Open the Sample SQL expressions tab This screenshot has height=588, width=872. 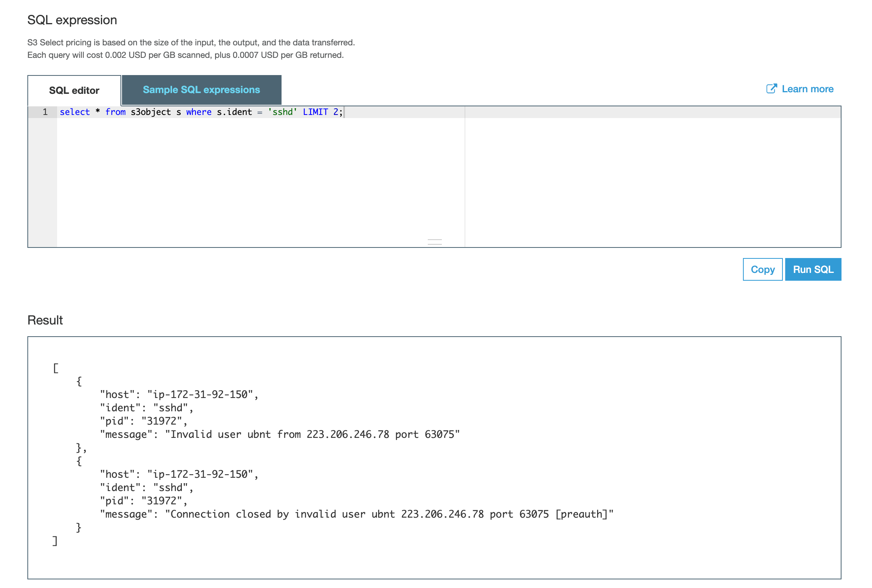coord(201,90)
